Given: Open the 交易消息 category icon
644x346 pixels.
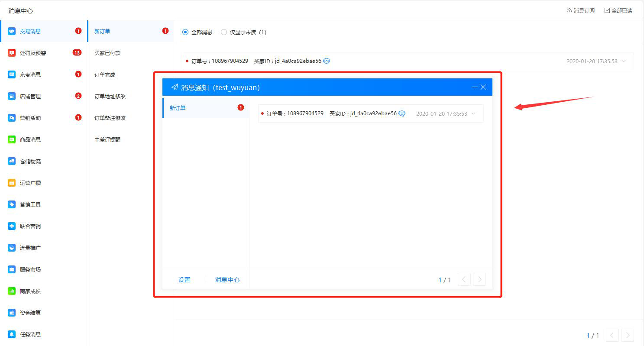Looking at the screenshot, I should [x=12, y=31].
